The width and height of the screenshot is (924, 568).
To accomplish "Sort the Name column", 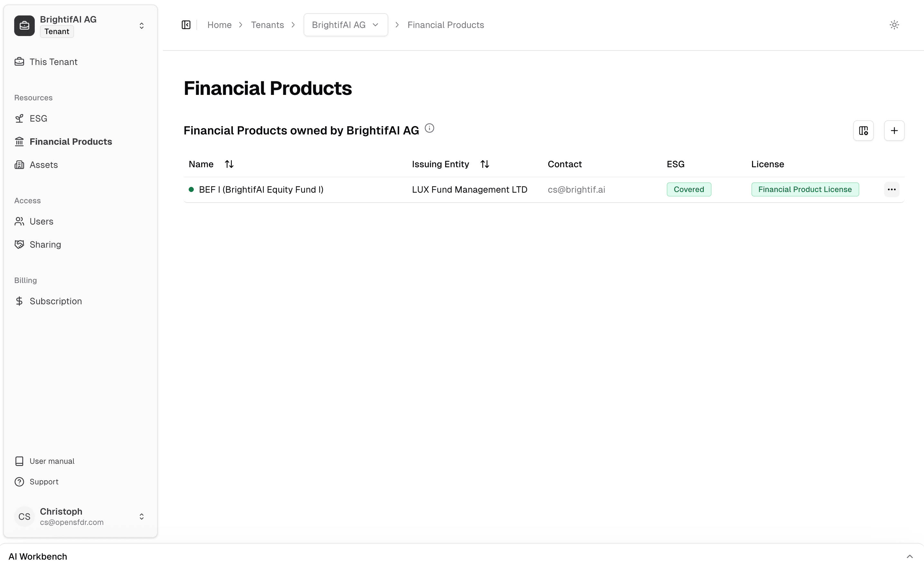I will (229, 164).
